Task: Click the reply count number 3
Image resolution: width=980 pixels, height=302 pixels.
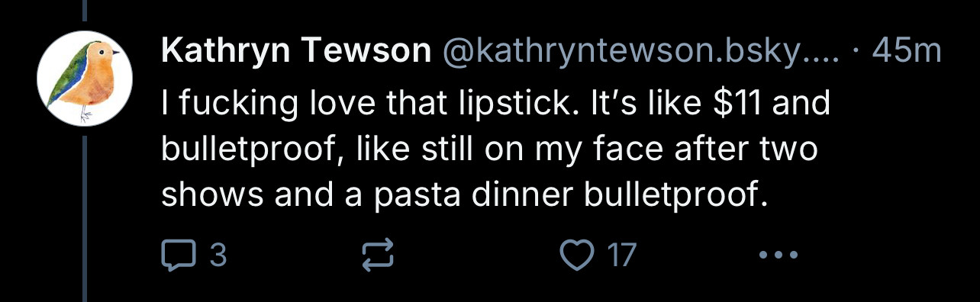Action: coord(218,255)
